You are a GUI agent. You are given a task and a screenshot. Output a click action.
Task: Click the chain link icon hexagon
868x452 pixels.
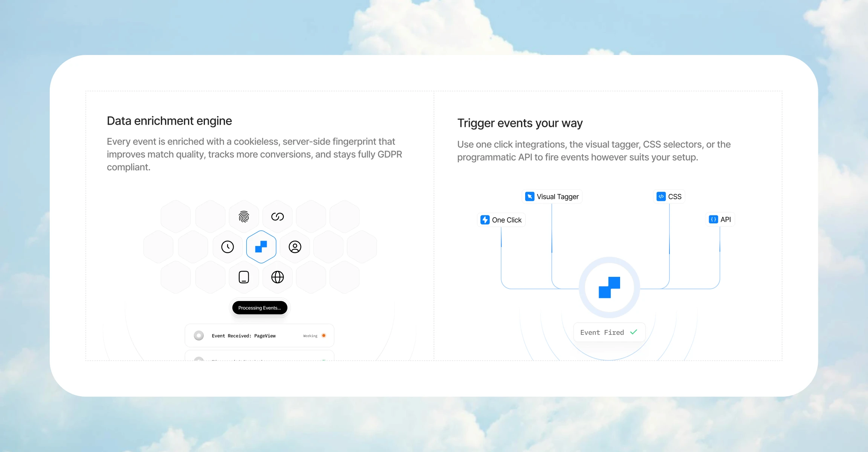click(x=277, y=216)
